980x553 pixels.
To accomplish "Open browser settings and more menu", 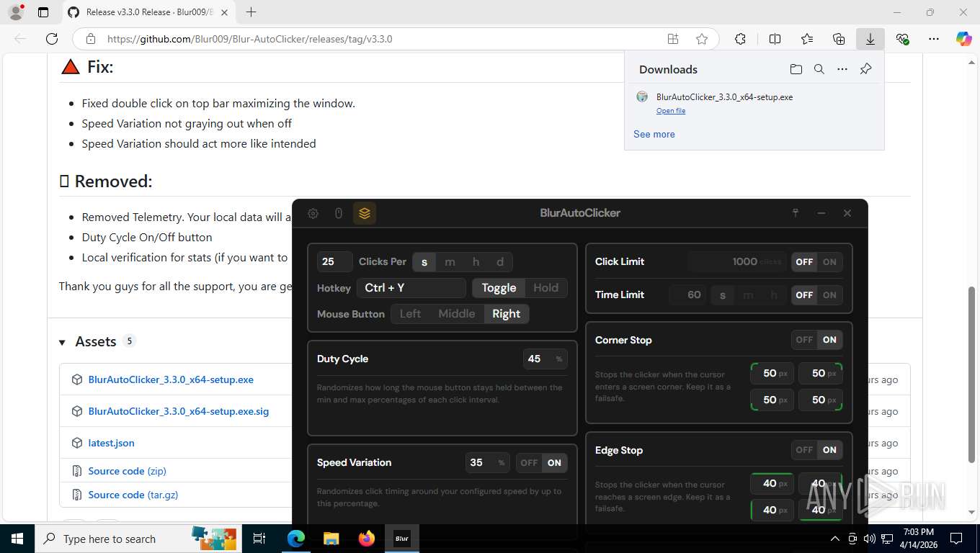I will pyautogui.click(x=934, y=39).
